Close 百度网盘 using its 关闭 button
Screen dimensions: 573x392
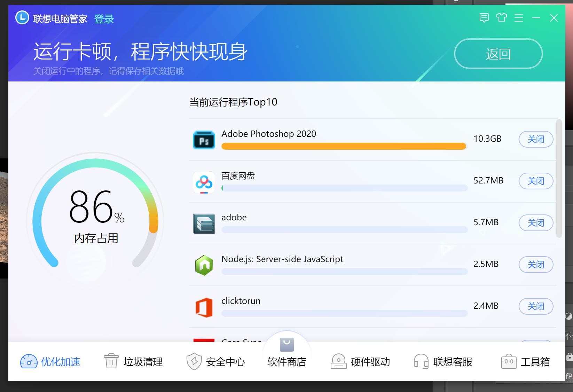click(x=536, y=181)
